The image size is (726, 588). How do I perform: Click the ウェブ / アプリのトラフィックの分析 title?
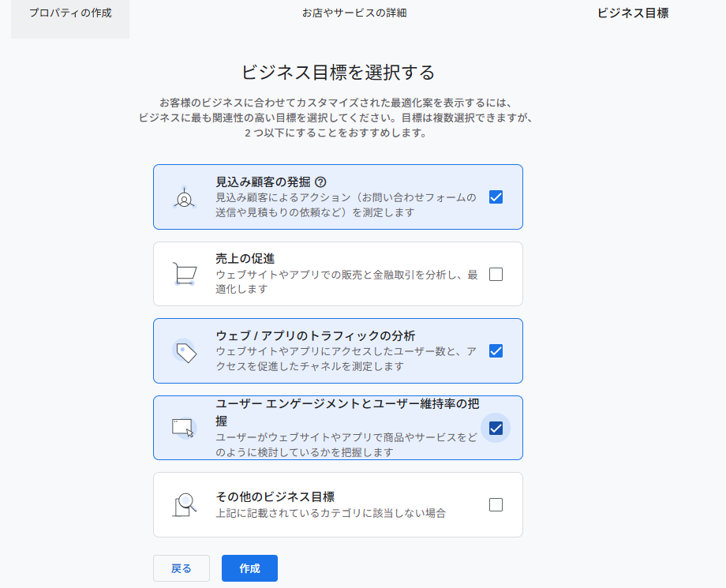point(316,335)
